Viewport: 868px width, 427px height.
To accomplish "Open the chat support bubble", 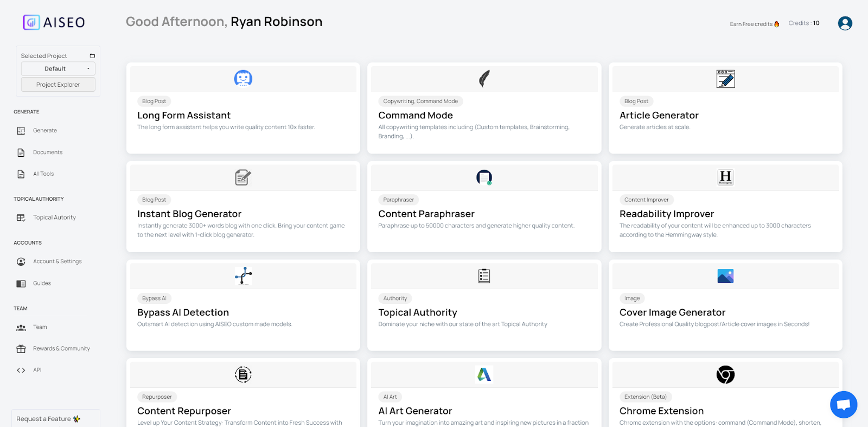I will (x=844, y=405).
